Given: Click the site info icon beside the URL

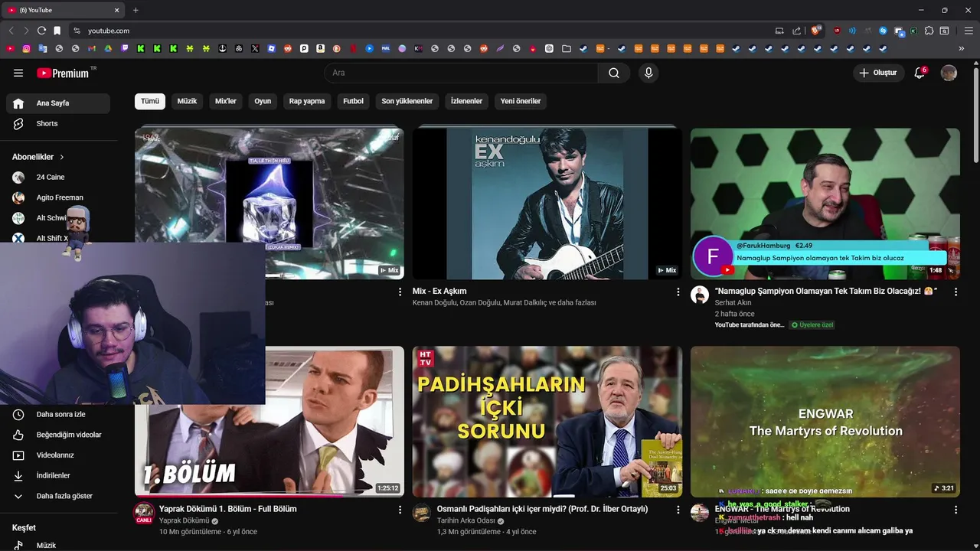Looking at the screenshot, I should coord(77,31).
